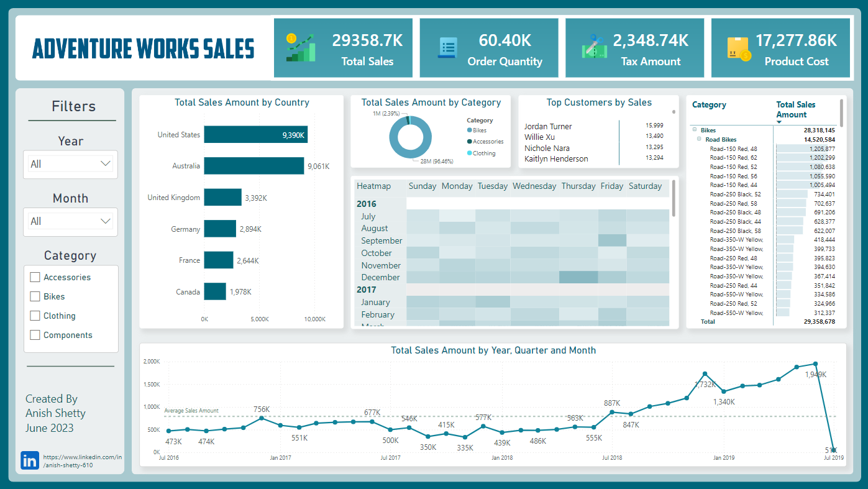
Task: Check the Accessories category checkbox
Action: (35, 277)
